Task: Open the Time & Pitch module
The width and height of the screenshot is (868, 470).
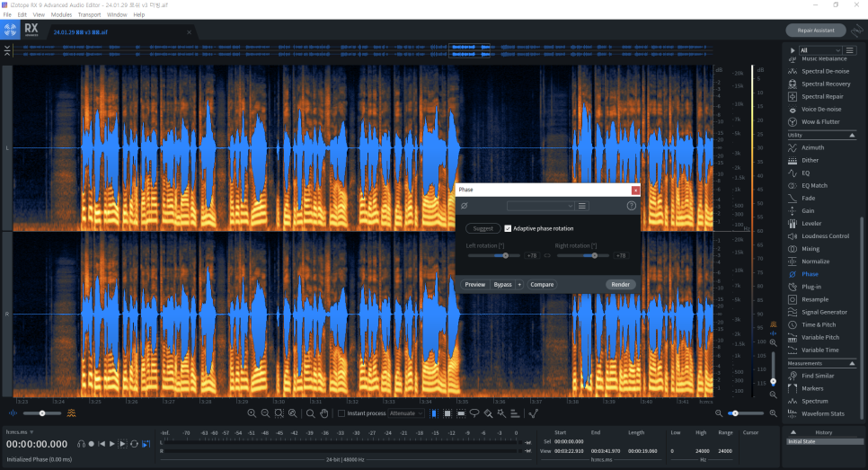Action: pyautogui.click(x=818, y=324)
